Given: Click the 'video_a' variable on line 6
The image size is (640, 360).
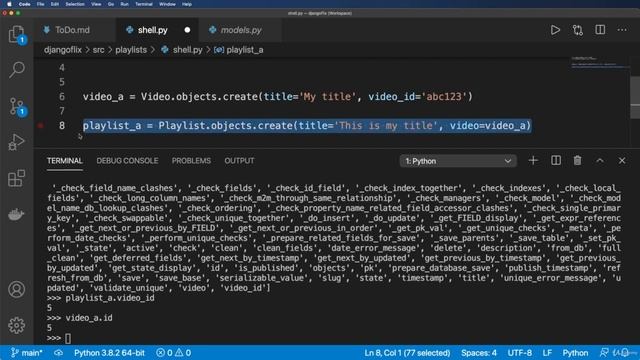Looking at the screenshot, I should [103, 97].
